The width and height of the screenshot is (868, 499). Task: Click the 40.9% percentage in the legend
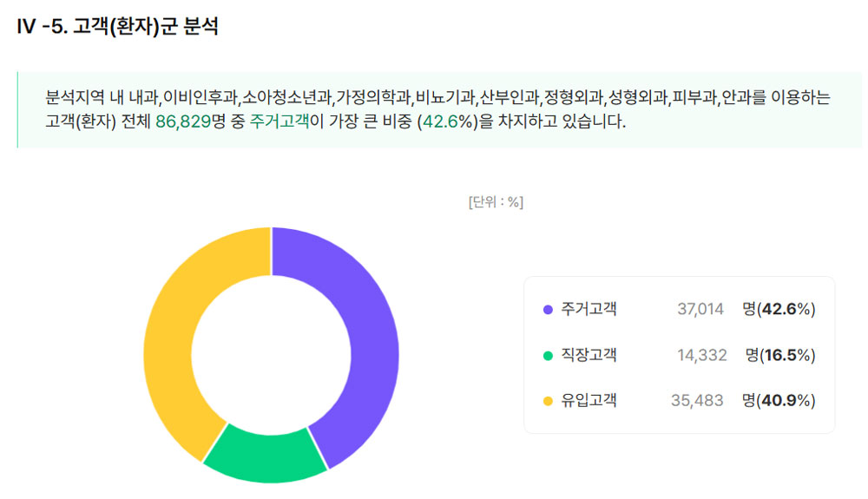point(787,401)
